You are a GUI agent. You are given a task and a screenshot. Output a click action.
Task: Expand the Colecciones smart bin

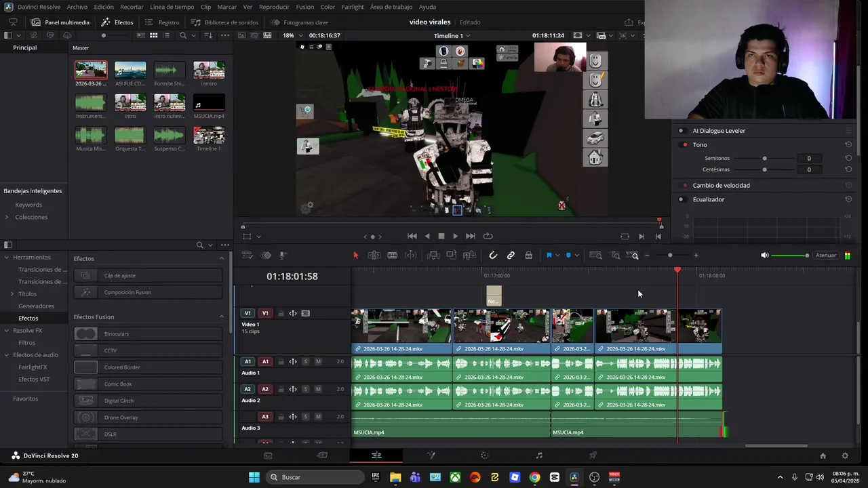pyautogui.click(x=7, y=217)
